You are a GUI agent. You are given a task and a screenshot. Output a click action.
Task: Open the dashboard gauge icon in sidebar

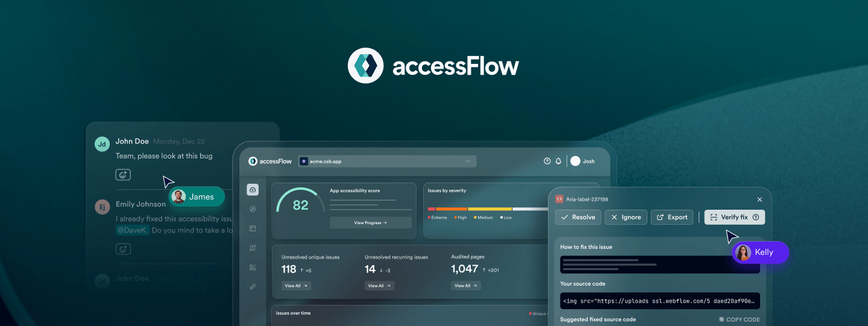[253, 190]
